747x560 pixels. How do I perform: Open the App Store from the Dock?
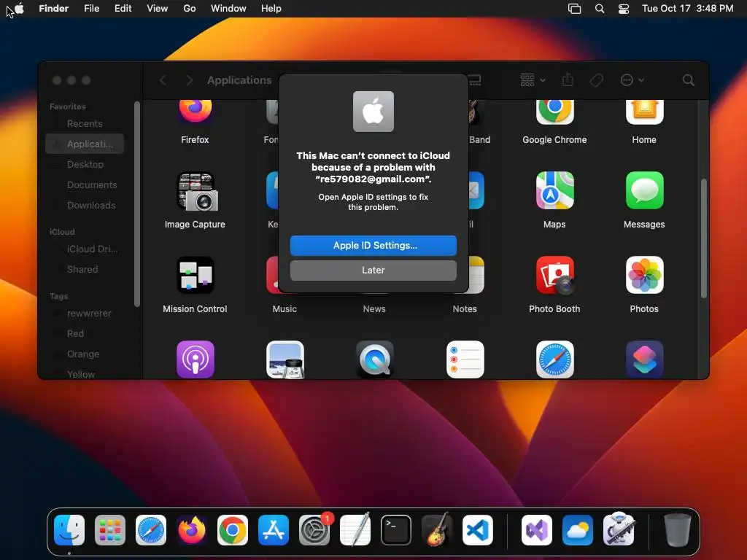click(274, 530)
